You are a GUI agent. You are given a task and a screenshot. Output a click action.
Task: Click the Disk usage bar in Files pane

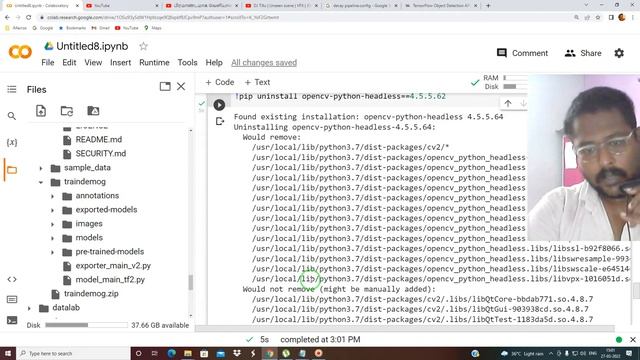click(87, 325)
